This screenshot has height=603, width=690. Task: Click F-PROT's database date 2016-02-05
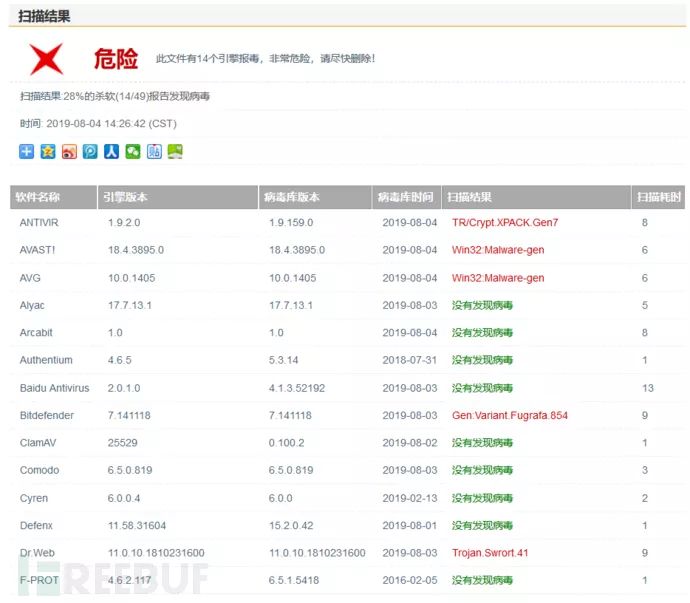(410, 580)
